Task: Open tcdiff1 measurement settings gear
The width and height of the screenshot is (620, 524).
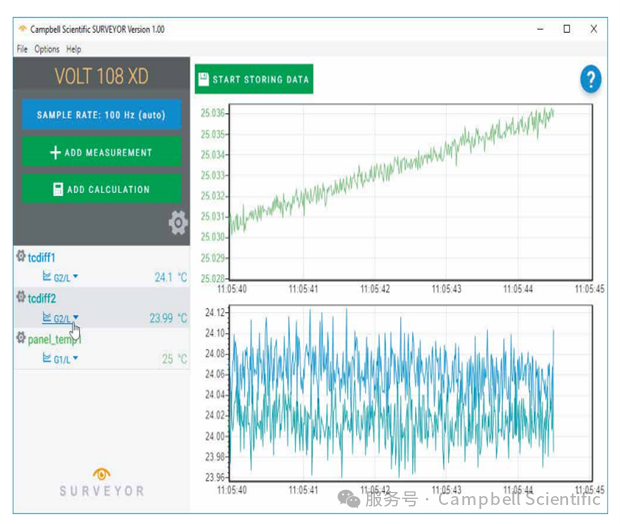Action: tap(21, 257)
